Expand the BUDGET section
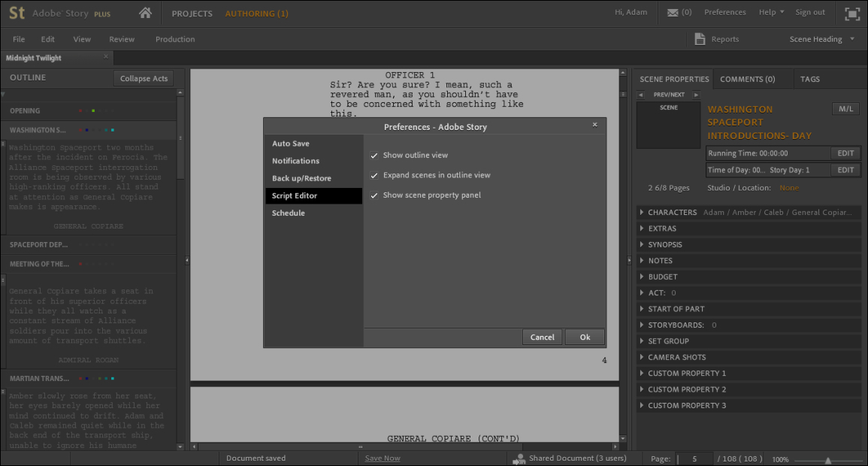This screenshot has width=868, height=466. coord(642,276)
